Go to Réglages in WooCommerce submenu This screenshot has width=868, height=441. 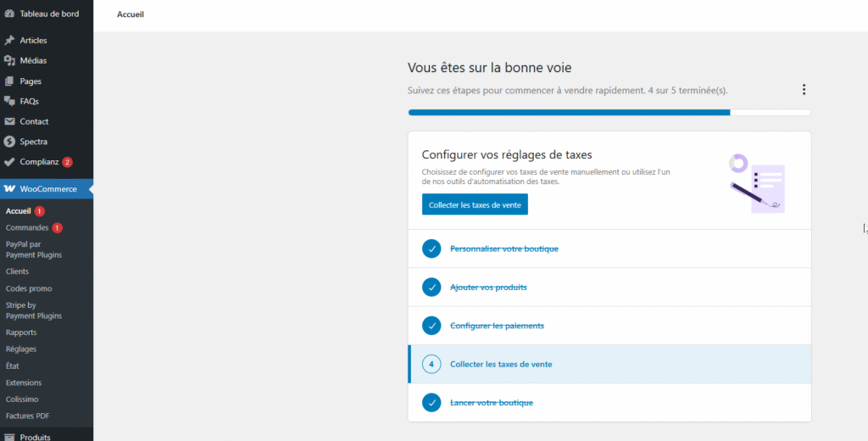(21, 349)
